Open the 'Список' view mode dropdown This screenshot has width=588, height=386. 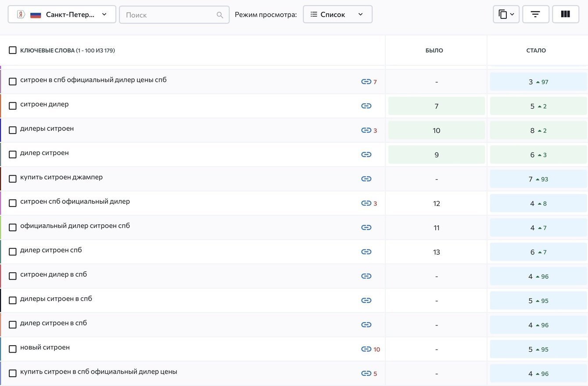point(337,14)
